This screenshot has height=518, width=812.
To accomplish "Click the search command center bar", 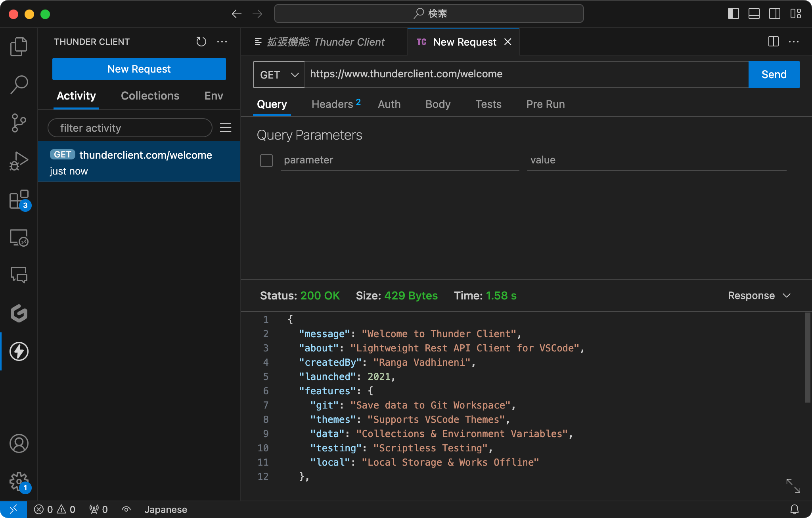I will tap(429, 14).
